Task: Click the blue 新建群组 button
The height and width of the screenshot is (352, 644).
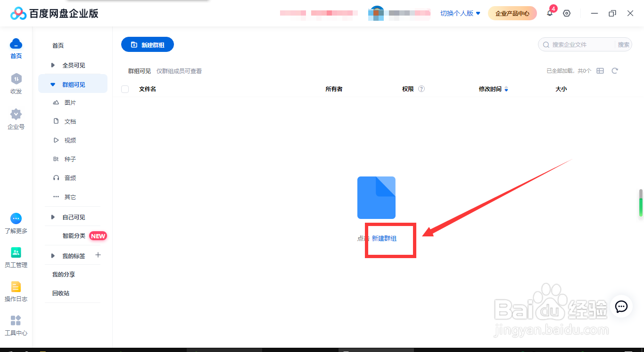Action: (147, 44)
